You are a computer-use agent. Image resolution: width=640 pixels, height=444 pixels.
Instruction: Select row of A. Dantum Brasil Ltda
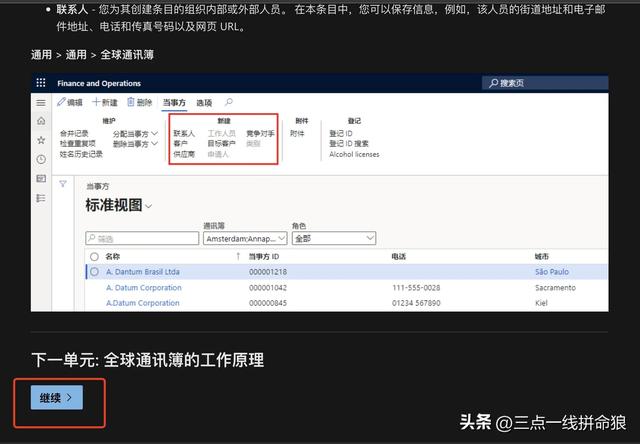point(94,272)
